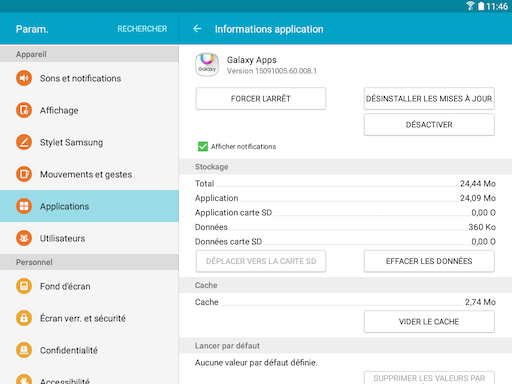Tap Aucune valeur par défaut définie text
512x384 pixels.
click(x=256, y=363)
